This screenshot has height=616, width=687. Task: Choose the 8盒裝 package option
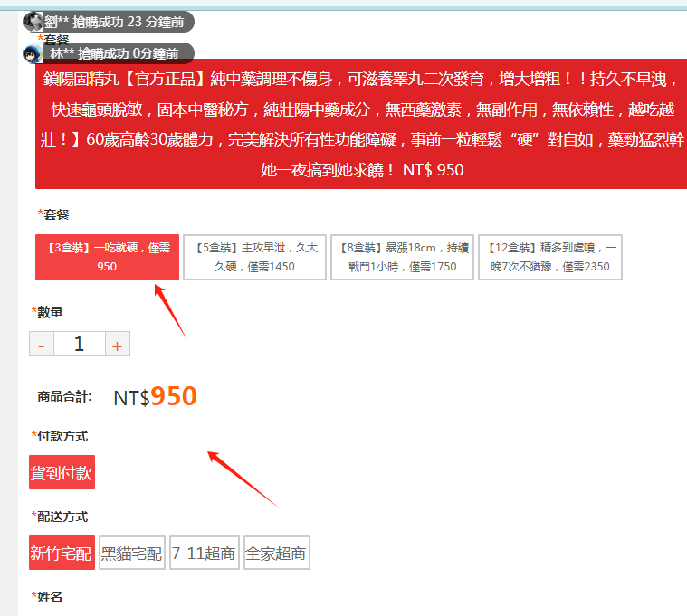coord(401,257)
